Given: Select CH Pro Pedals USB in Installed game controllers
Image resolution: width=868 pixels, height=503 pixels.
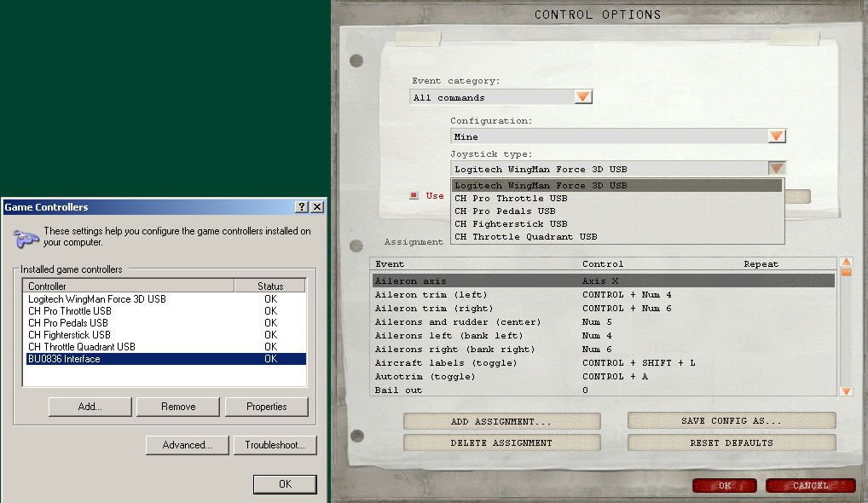Looking at the screenshot, I should tap(165, 322).
